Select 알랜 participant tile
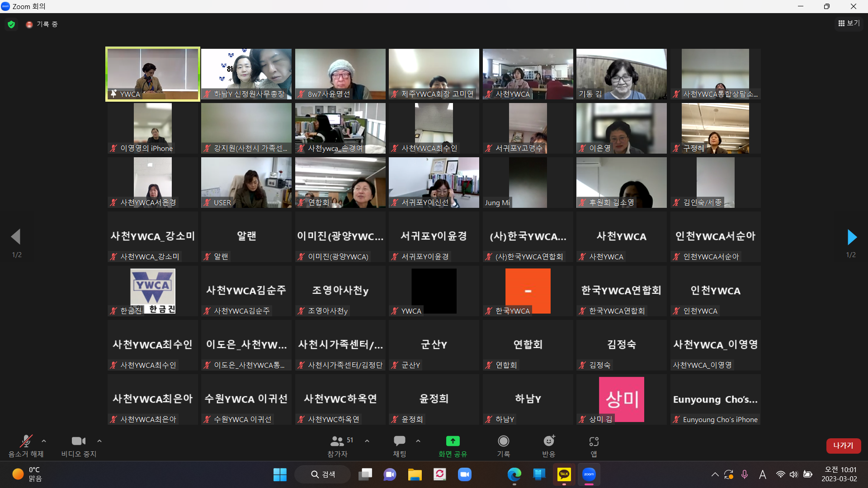The height and width of the screenshot is (488, 868). click(246, 237)
